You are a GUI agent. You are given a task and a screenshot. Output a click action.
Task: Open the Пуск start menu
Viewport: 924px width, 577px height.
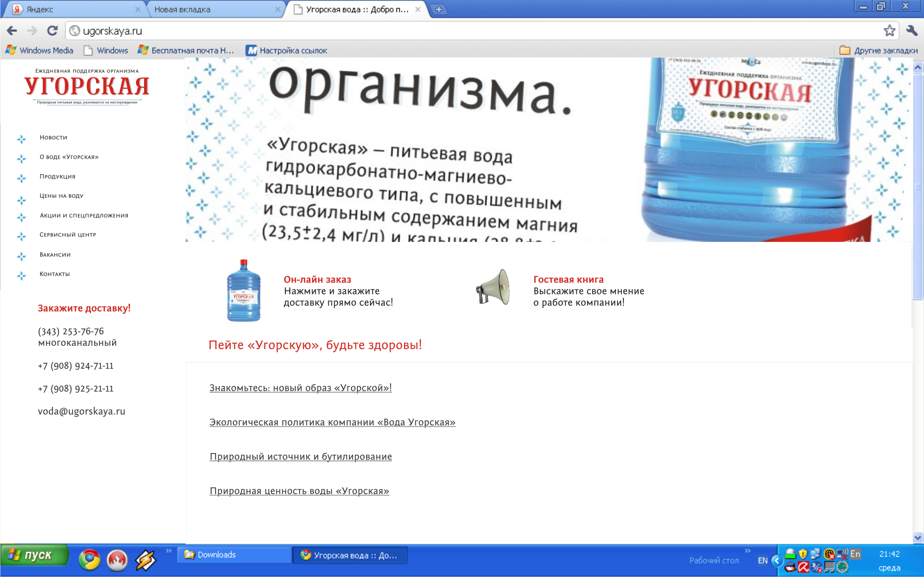click(x=35, y=555)
